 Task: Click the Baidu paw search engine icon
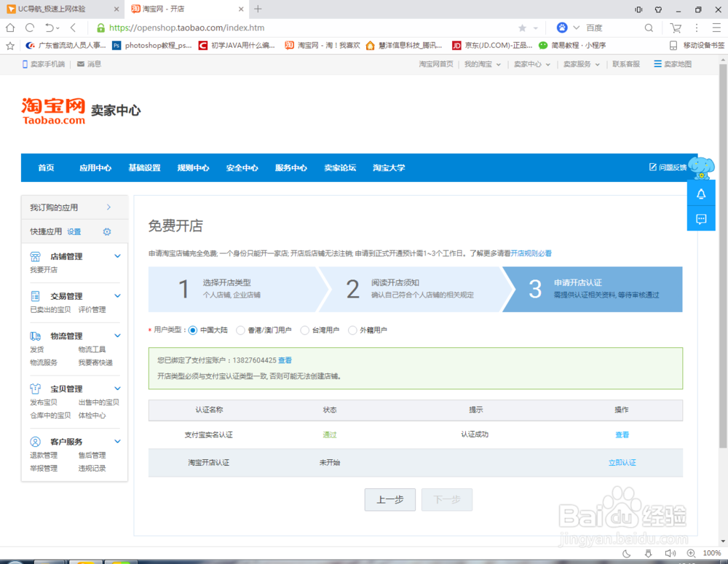562,28
